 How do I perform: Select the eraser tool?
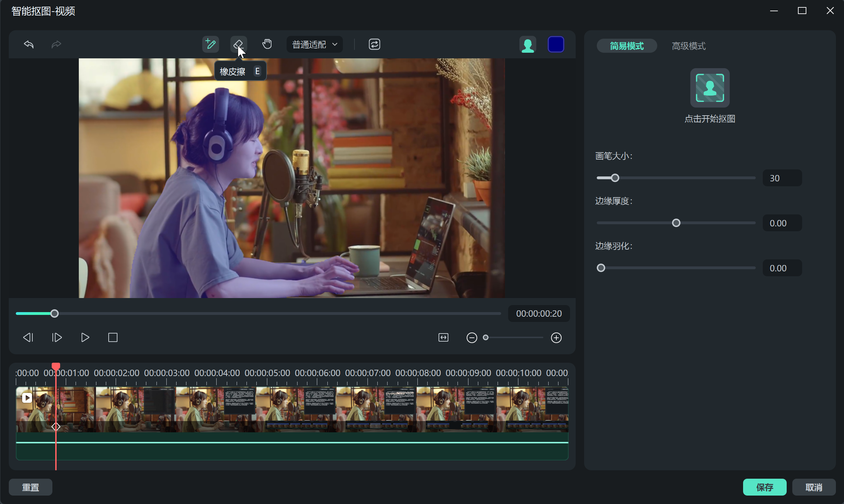pyautogui.click(x=238, y=44)
